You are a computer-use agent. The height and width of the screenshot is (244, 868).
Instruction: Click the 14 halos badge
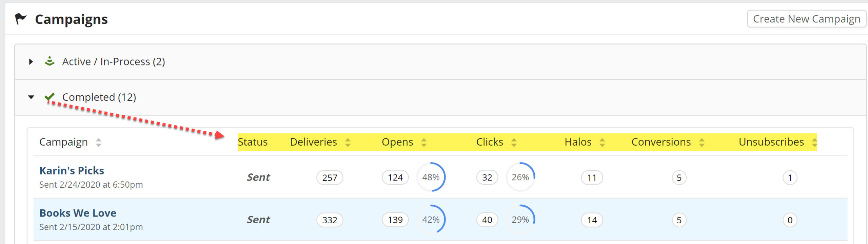pos(592,220)
